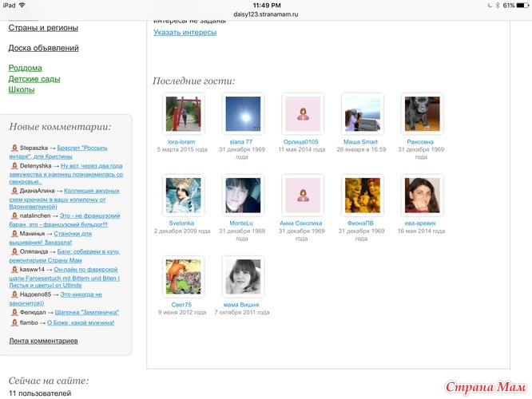Image resolution: width=532 pixels, height=399 pixels.
Task: Visit Маша Smart's profile name link
Action: (x=360, y=142)
